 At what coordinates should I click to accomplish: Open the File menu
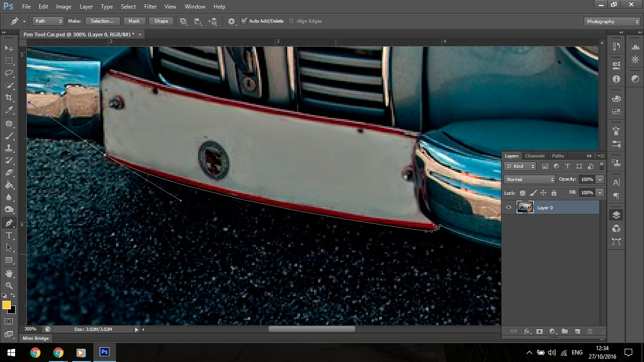coord(26,7)
